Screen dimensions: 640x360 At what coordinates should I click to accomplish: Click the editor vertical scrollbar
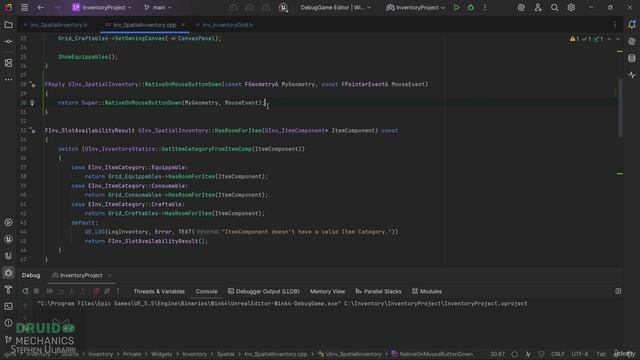coord(620,108)
